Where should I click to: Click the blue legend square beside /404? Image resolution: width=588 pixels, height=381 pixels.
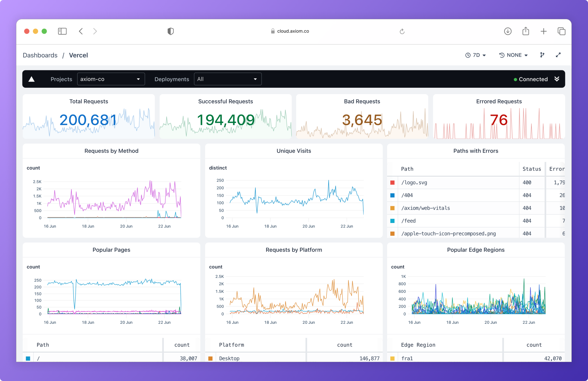click(392, 195)
